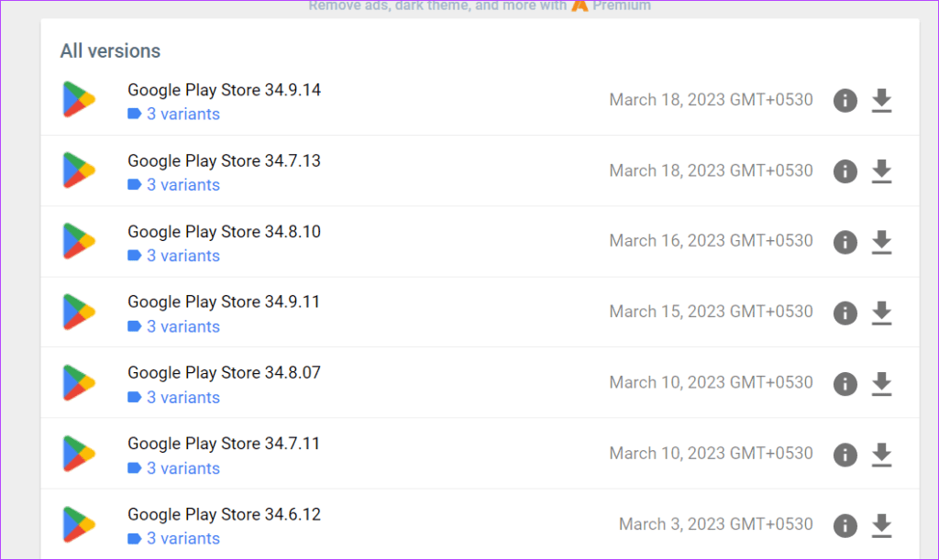The width and height of the screenshot is (939, 560).
Task: Open info for Google Play Store 34.6.12
Action: pos(845,525)
